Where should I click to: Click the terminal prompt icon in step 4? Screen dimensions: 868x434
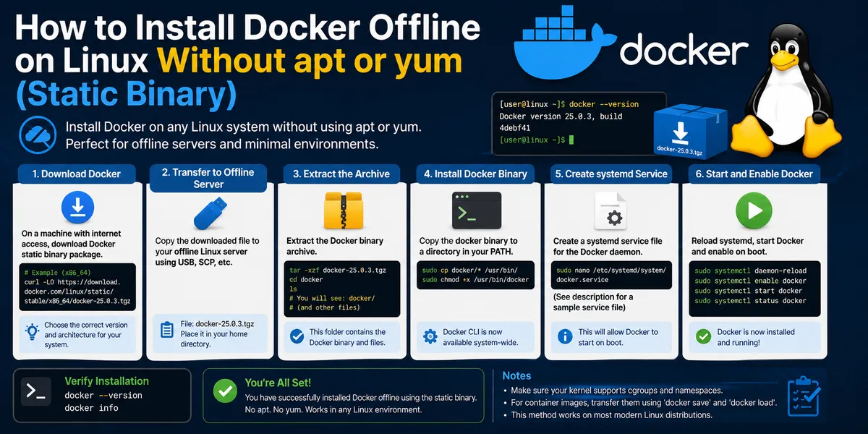coord(476,210)
